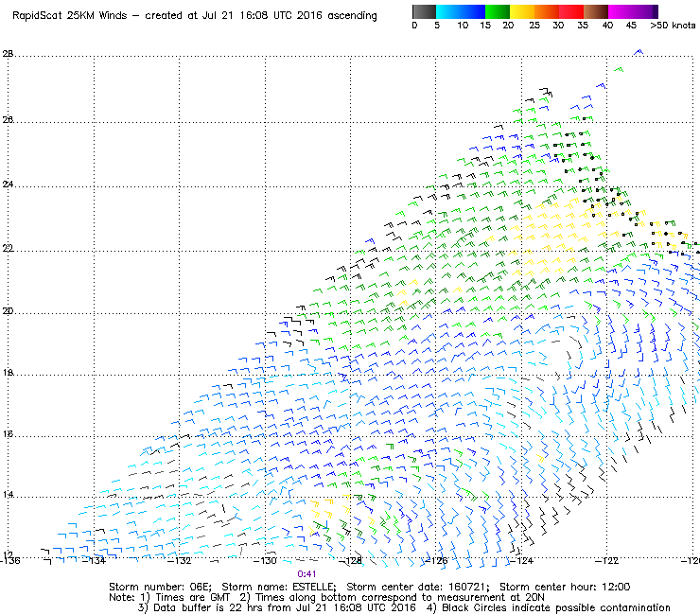Click the ">50 knots" legend label
Viewport: 700px width, 615px height.
pos(673,25)
